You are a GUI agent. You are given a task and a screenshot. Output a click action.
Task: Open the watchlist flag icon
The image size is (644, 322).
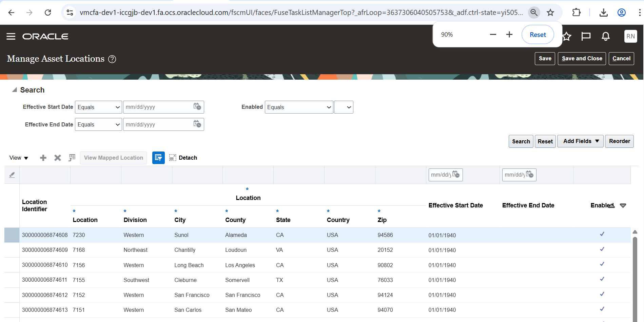point(586,36)
